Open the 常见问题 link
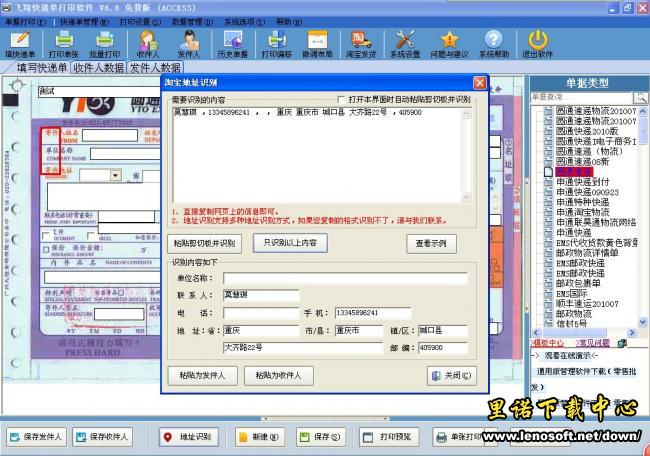 pyautogui.click(x=593, y=343)
